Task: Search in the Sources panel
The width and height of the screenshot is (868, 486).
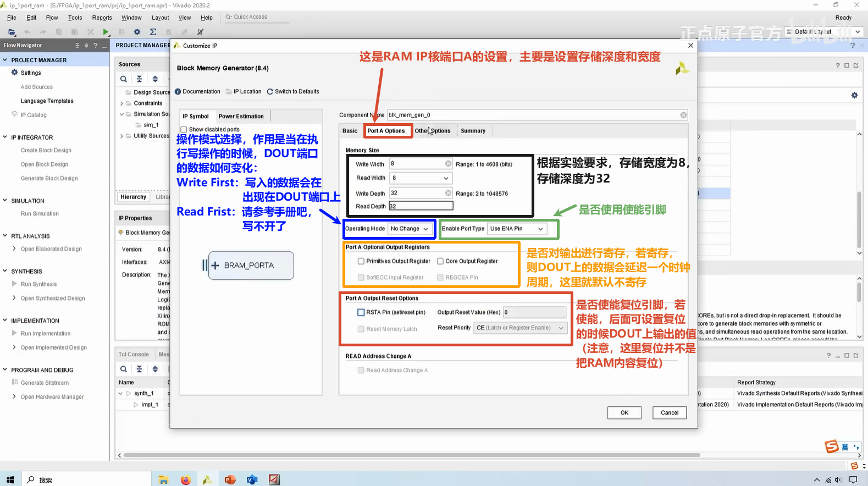Action: [x=124, y=79]
